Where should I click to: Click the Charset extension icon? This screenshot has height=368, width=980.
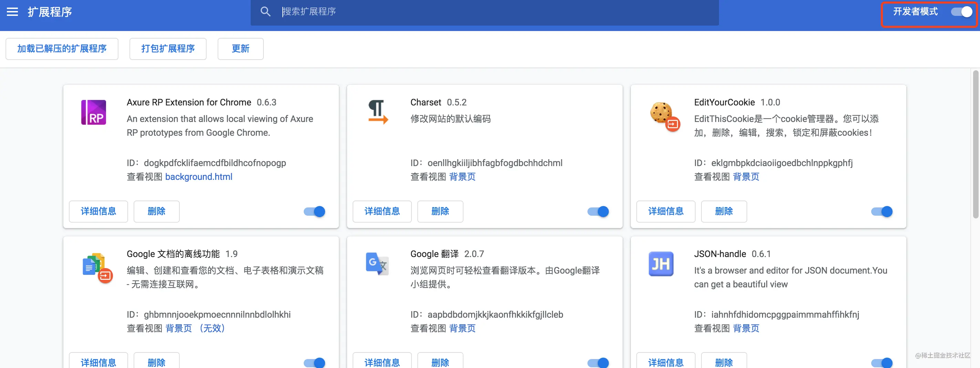(377, 112)
